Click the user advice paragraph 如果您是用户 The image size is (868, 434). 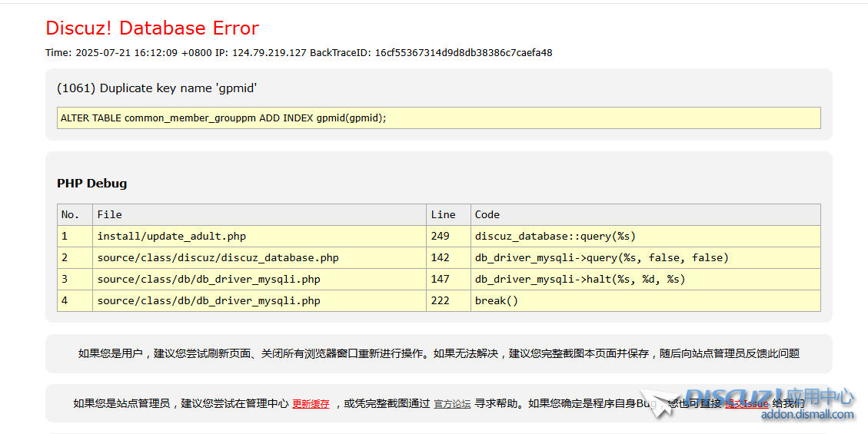click(438, 353)
